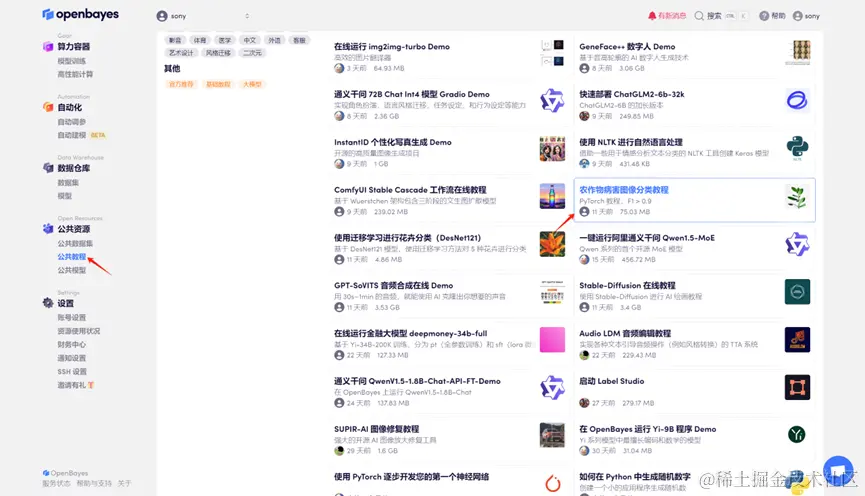Open 启动 Label Studio tutorial title
The width and height of the screenshot is (865, 496).
pos(611,381)
